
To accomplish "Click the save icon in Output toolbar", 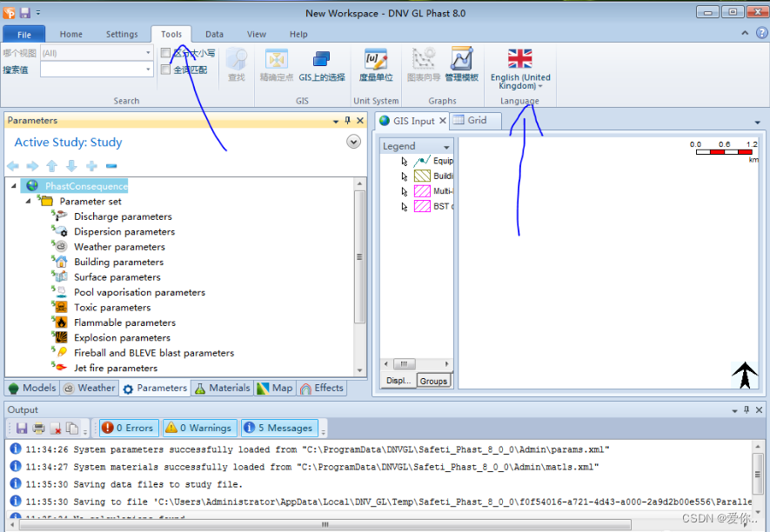I will [22, 429].
